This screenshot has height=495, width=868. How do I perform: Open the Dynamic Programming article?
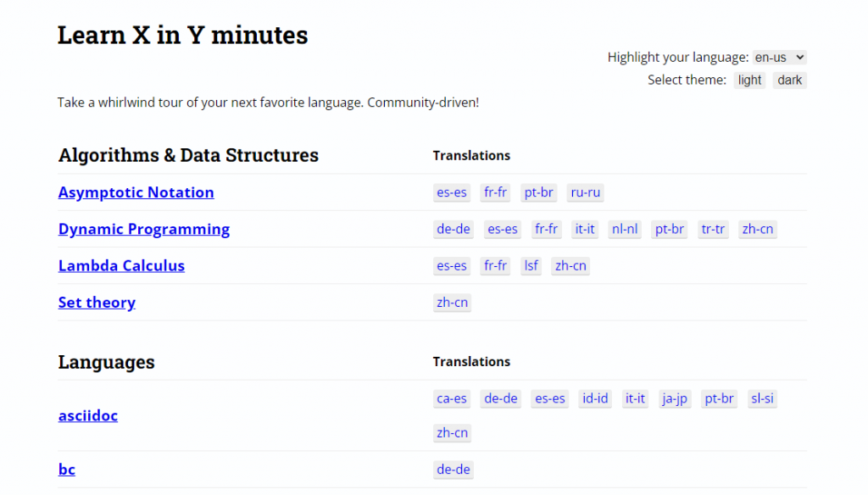click(x=143, y=229)
